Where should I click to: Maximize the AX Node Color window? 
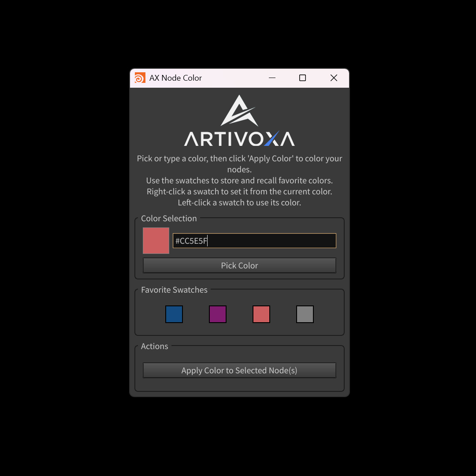(303, 78)
